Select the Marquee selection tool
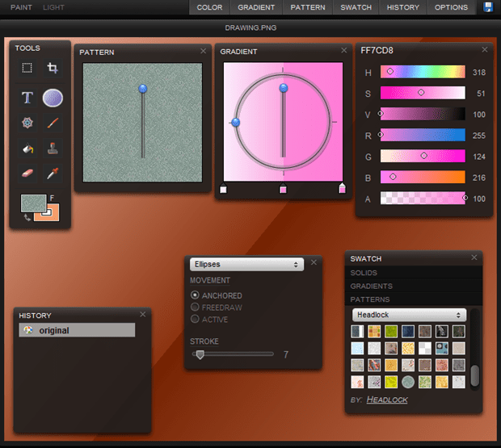Viewport: 501px width, 448px height. 27,69
